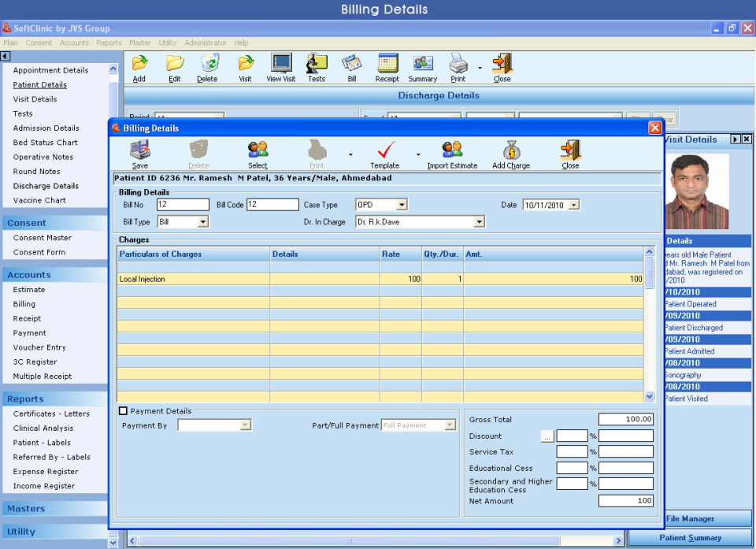This screenshot has height=549, width=756.
Task: Open the Reports menu
Action: pos(109,43)
